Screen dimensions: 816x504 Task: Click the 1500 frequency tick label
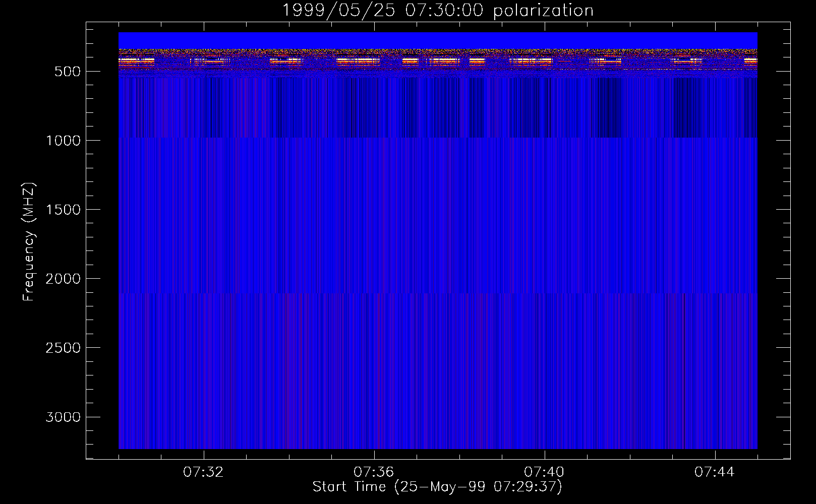63,210
